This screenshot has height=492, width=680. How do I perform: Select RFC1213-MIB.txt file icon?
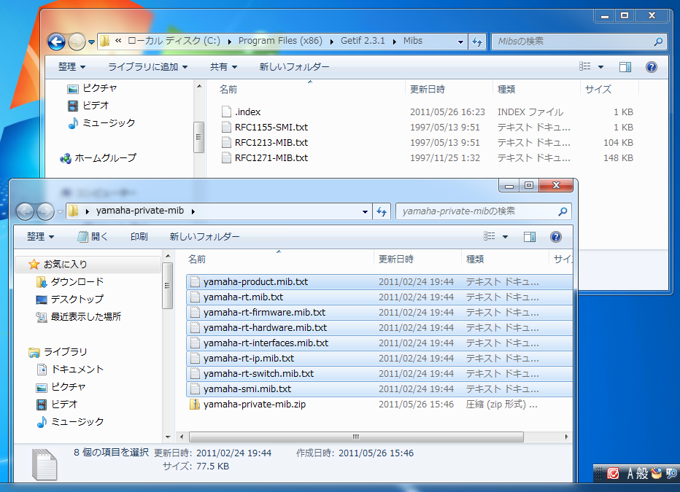tap(226, 142)
